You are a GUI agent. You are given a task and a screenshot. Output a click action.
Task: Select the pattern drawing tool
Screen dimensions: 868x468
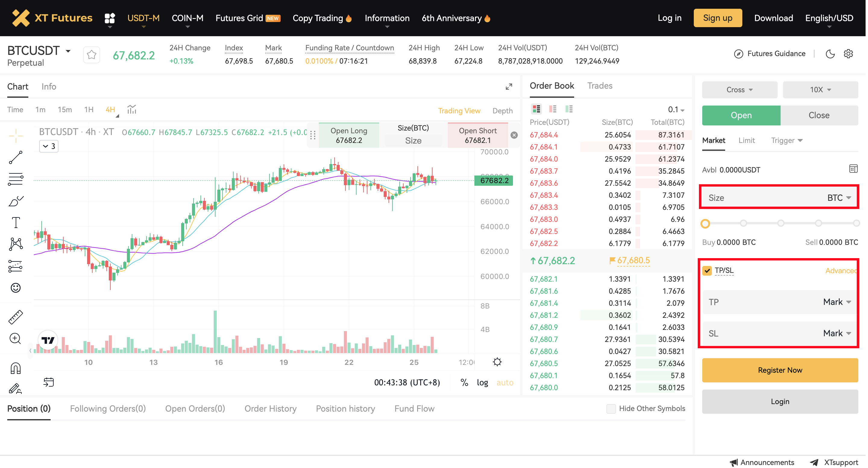pyautogui.click(x=16, y=245)
